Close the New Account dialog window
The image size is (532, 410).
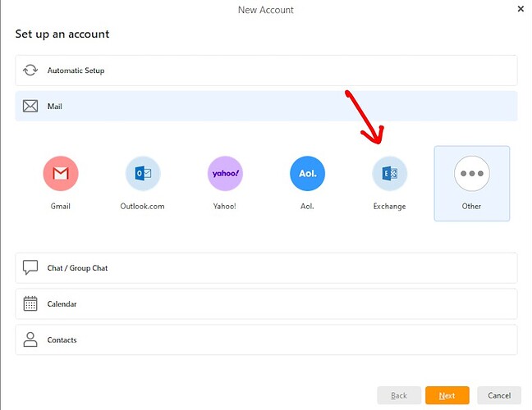tap(521, 9)
